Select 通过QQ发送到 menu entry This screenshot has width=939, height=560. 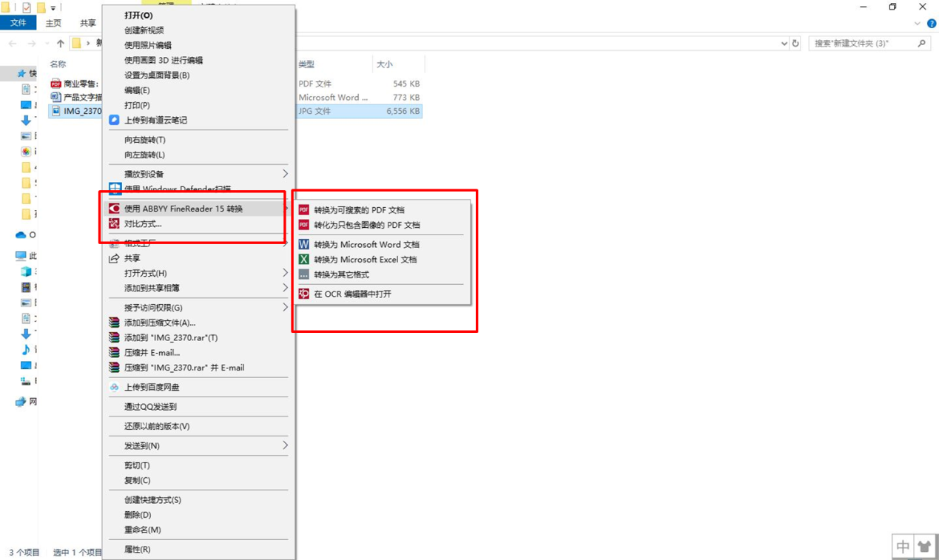(150, 406)
